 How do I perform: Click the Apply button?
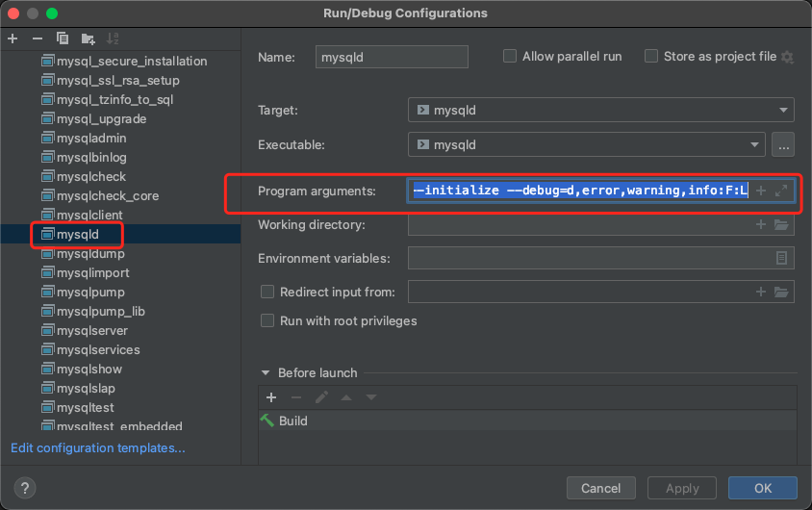682,488
